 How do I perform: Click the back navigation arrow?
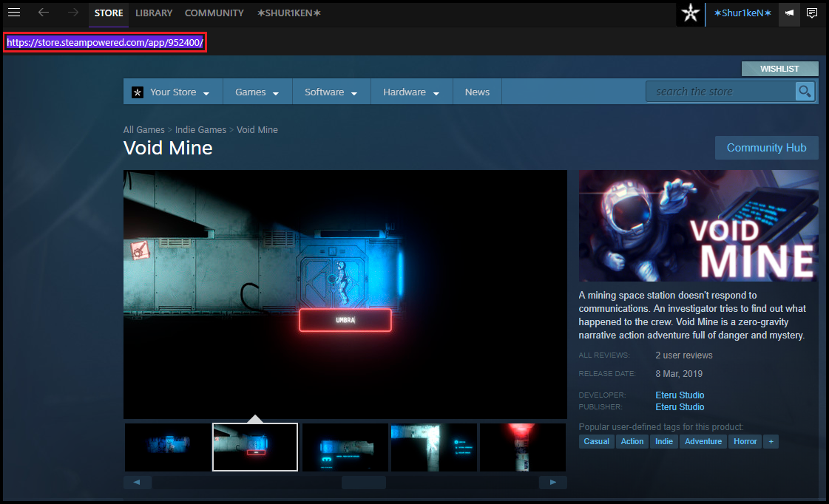[44, 13]
